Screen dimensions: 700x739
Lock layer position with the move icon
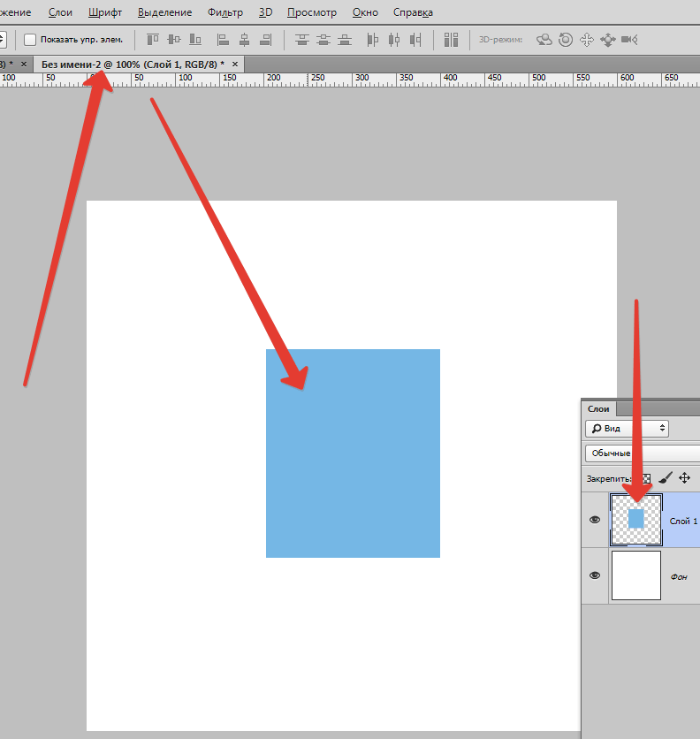coord(684,478)
